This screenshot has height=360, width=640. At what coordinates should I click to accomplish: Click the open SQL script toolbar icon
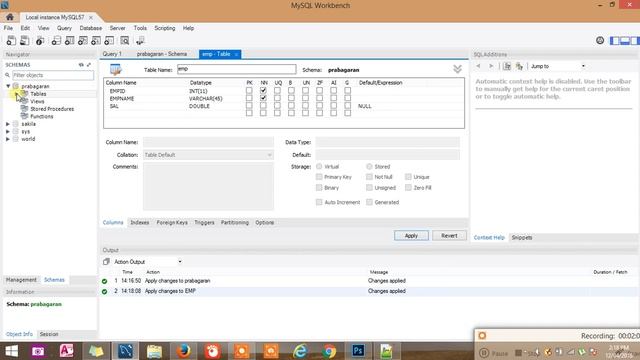point(24,40)
